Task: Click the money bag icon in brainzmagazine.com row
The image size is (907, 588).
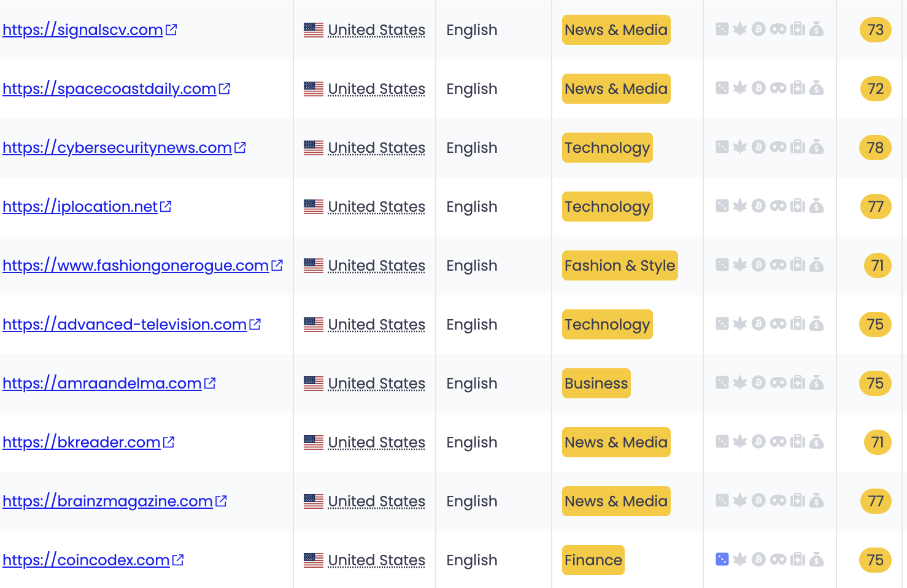Action: 816,501
